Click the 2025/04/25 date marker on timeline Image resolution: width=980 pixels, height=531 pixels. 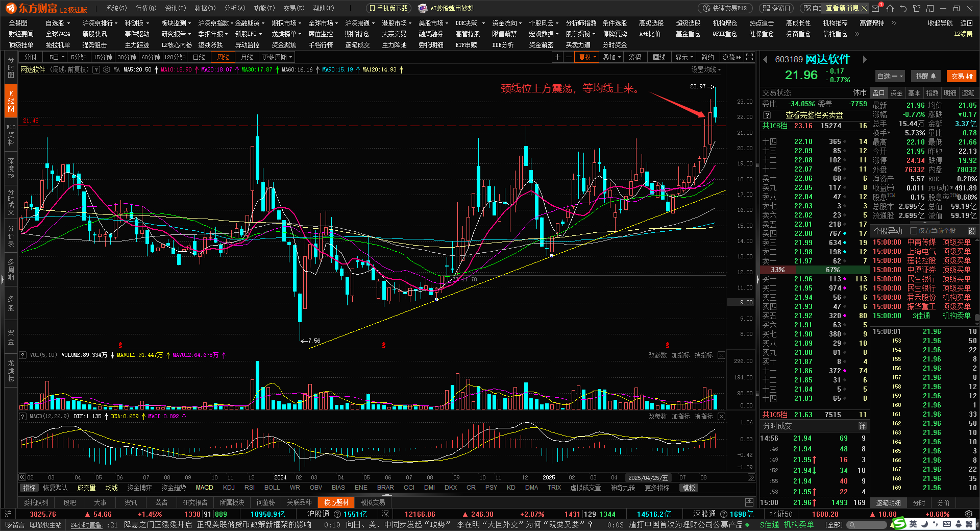click(x=648, y=477)
